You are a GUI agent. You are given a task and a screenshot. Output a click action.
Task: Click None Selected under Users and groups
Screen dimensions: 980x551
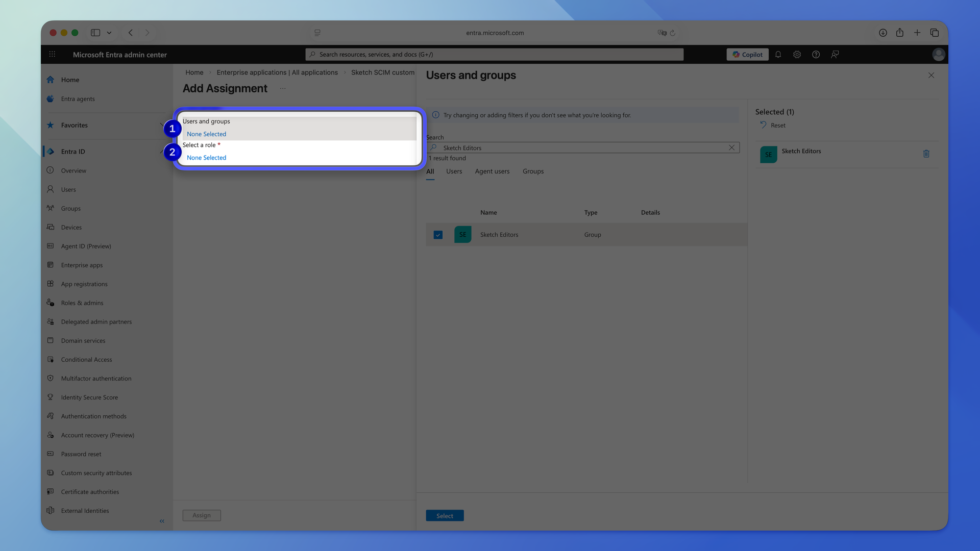[206, 134]
